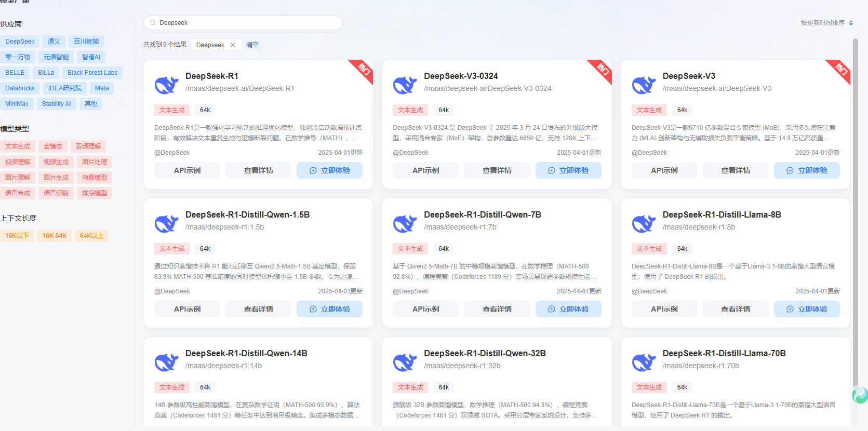Click the hot ribbon on DeepSeek-R1 card
The image size is (868, 431).
363,70
